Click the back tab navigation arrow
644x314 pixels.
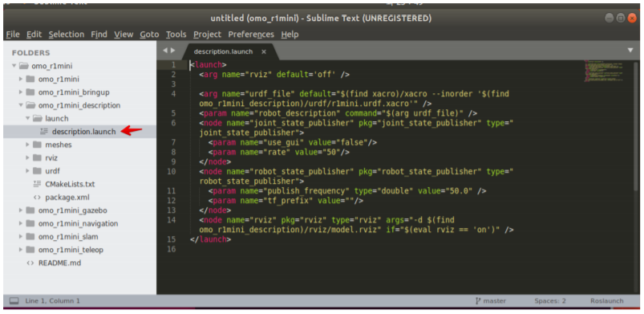165,51
